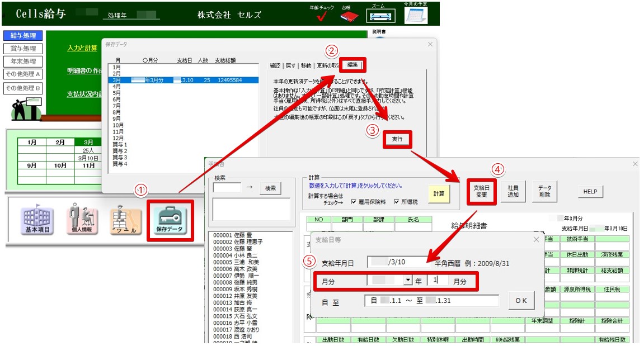This screenshot has height=346, width=644.
Task: Select the 賞与4 row in saved data list
Action: [x=184, y=164]
